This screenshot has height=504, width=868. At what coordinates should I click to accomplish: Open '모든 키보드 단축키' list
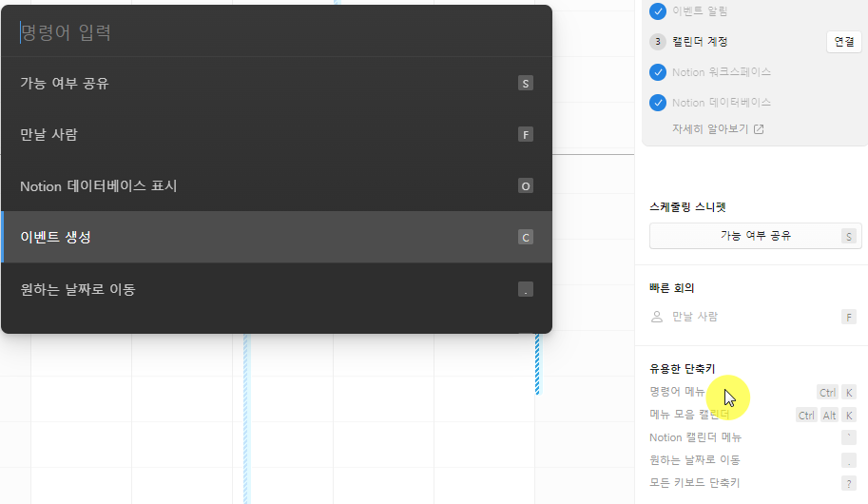pyautogui.click(x=753, y=483)
